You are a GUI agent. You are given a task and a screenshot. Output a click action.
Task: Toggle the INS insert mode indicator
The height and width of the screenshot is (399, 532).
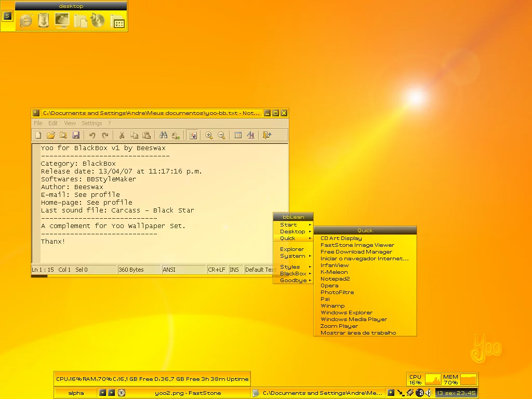(235, 270)
